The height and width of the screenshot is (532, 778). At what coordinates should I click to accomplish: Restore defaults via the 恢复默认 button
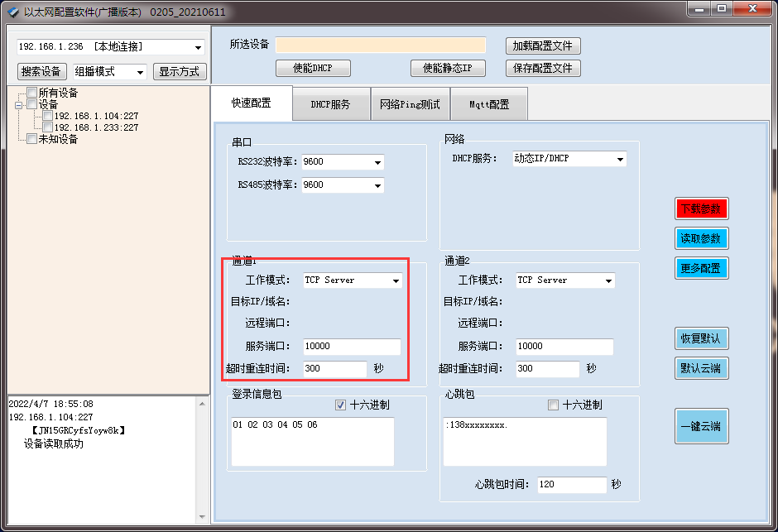point(700,338)
